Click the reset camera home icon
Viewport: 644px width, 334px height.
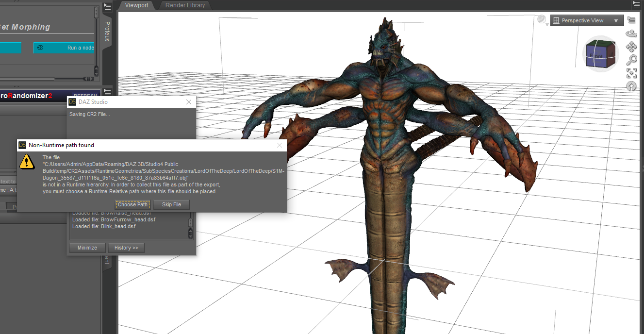(x=631, y=86)
